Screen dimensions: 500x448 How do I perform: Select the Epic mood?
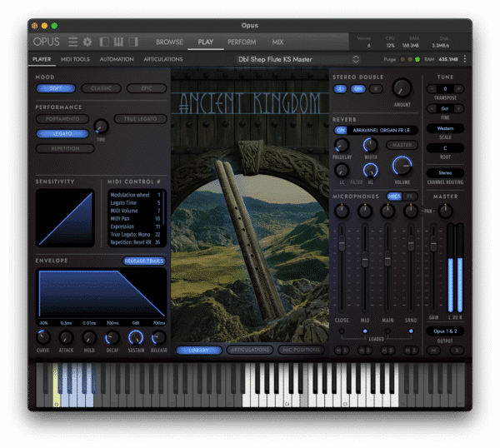147,88
